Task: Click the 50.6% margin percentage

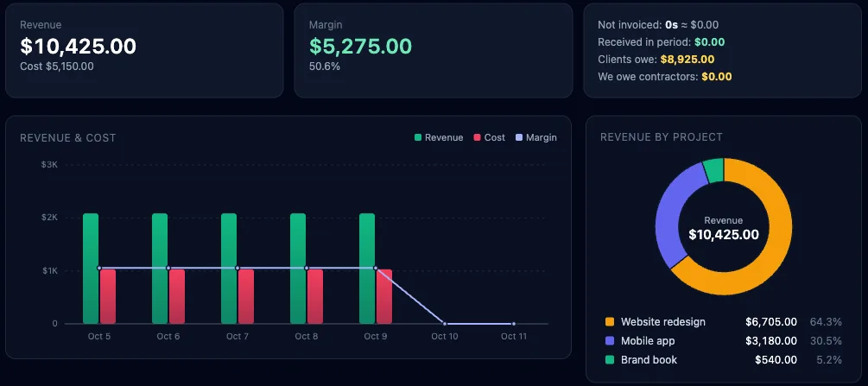Action: pos(325,66)
